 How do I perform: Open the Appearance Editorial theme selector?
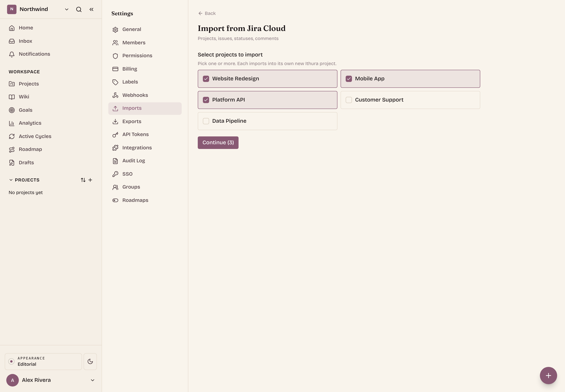click(x=43, y=362)
